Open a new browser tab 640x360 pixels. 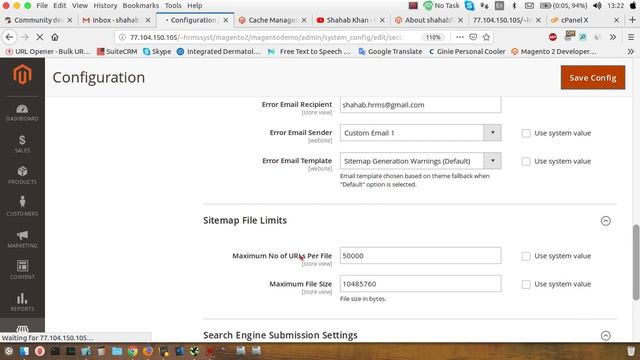pos(632,20)
